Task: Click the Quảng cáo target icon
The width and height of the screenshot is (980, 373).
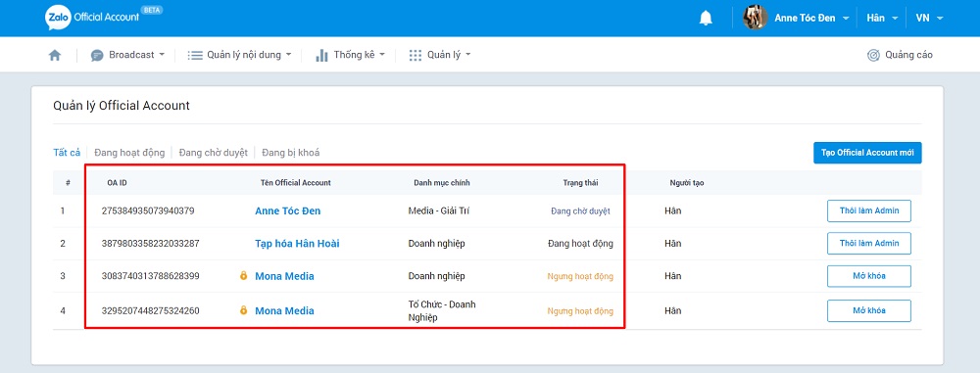Action: (x=873, y=55)
